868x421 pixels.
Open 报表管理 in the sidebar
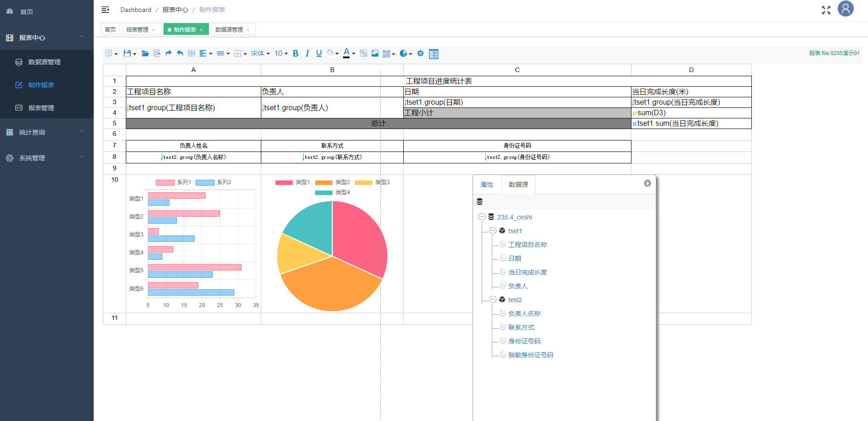pos(47,108)
